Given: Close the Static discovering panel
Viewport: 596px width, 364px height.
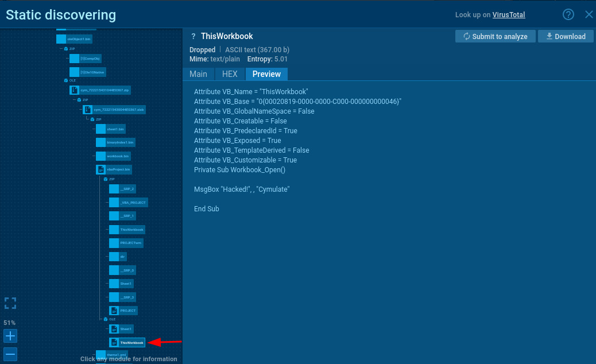Looking at the screenshot, I should click(x=589, y=15).
